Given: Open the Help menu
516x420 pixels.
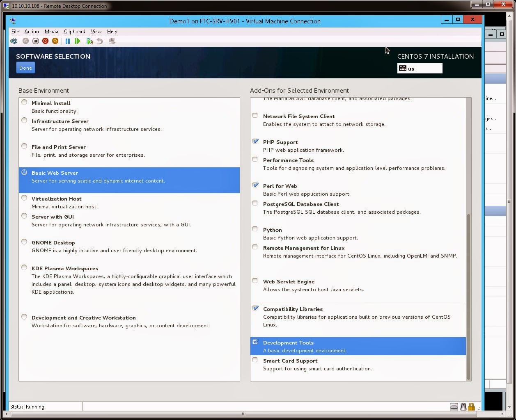Looking at the screenshot, I should 112,32.
